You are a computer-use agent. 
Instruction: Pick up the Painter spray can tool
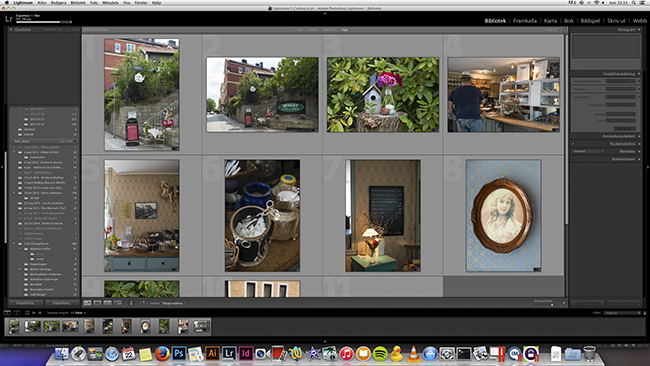point(131,303)
